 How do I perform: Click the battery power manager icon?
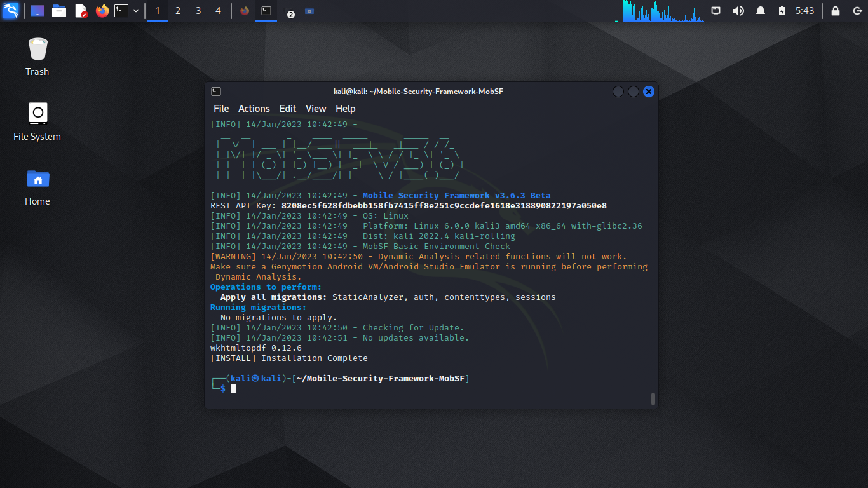pos(782,11)
